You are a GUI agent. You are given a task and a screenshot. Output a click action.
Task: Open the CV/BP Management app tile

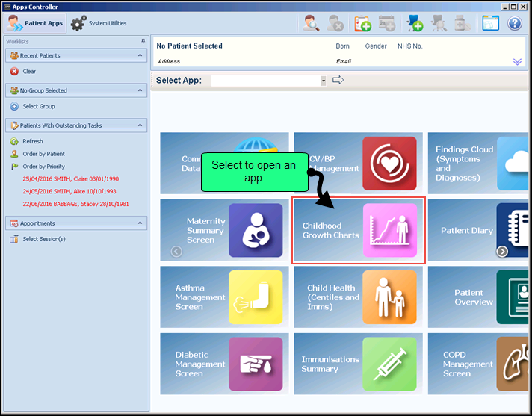tap(359, 164)
